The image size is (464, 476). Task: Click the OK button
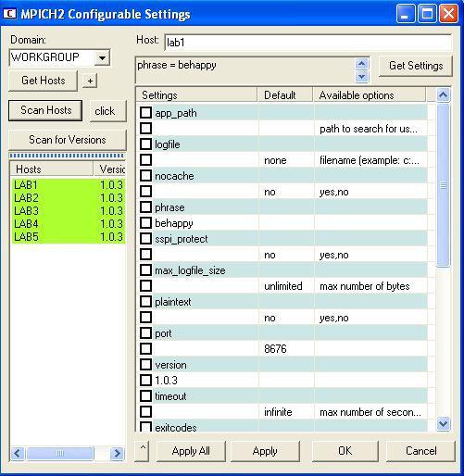345,451
